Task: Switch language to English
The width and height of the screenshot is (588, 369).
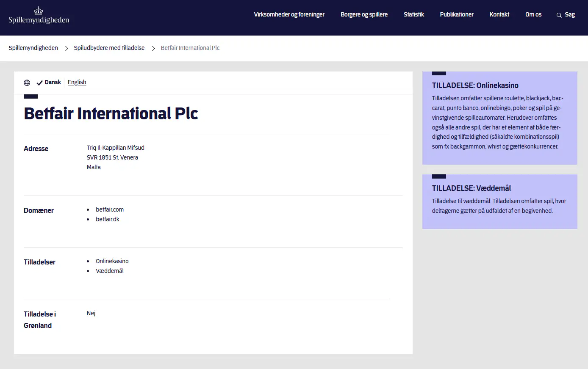Action: pos(77,82)
